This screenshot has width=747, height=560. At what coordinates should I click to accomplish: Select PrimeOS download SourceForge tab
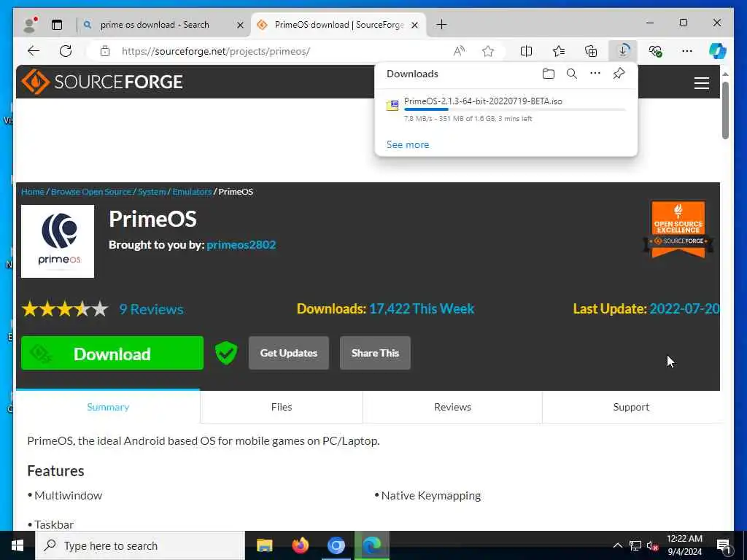point(338,25)
